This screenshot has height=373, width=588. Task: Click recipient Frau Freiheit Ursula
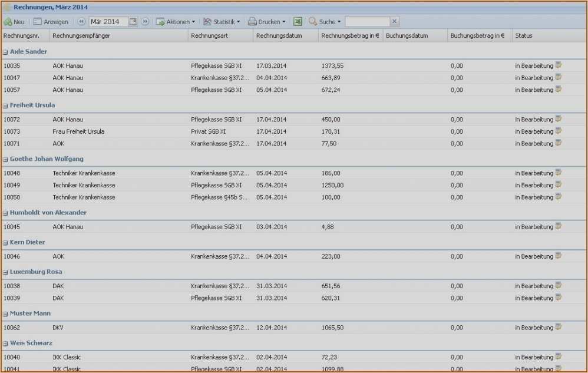point(78,131)
